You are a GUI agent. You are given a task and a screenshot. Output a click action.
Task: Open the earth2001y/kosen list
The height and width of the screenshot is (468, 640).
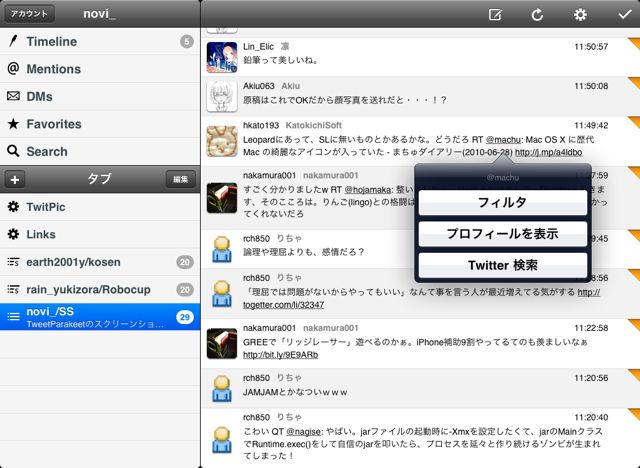pos(100,262)
